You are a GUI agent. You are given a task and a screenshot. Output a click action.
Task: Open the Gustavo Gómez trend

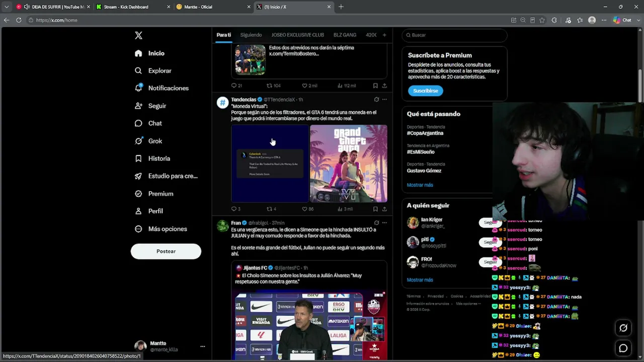pos(424,171)
